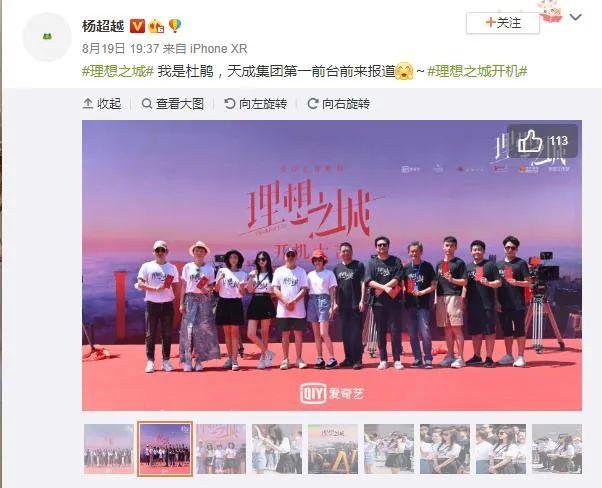Open the round profile avatar
This screenshot has height=488, width=602.
[47, 37]
